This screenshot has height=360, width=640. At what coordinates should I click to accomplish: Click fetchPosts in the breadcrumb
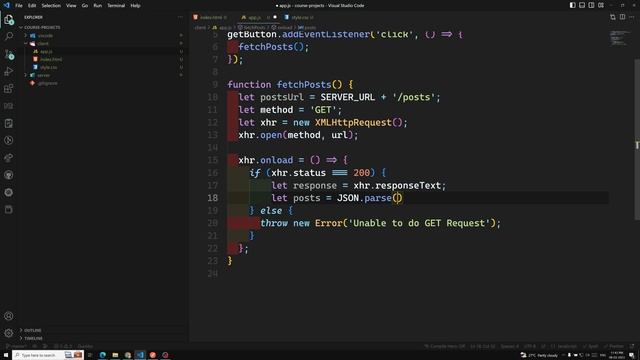click(x=255, y=27)
